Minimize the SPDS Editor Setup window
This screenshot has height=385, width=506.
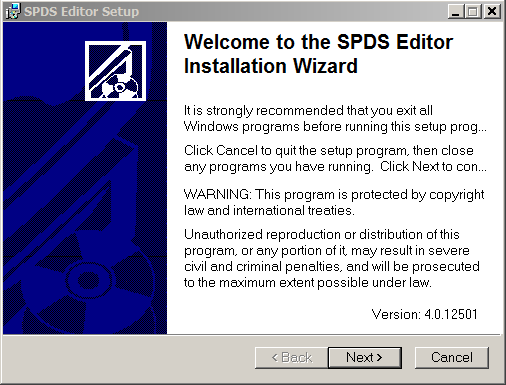coord(456,11)
